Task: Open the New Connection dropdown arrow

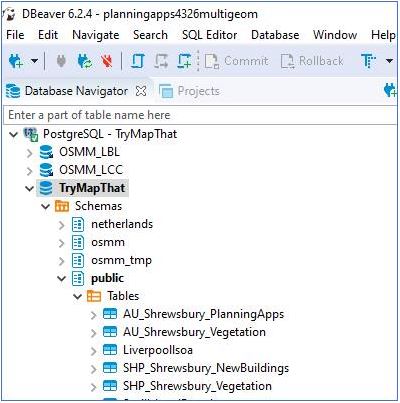Action: point(34,61)
